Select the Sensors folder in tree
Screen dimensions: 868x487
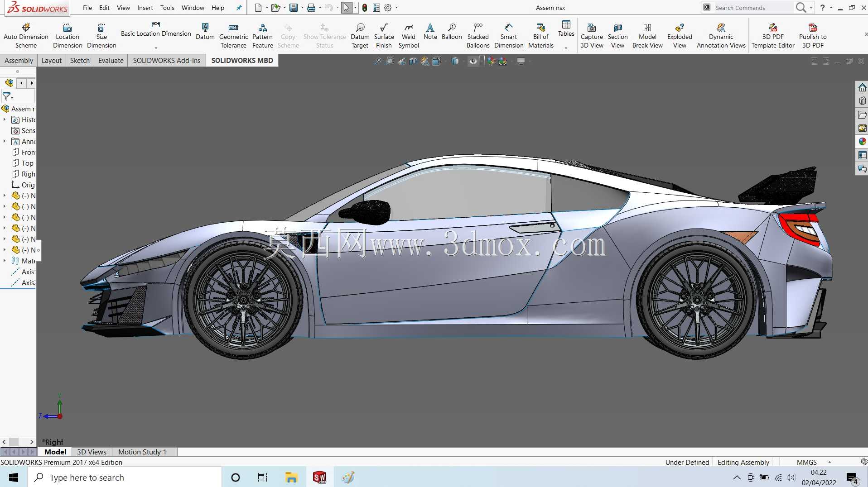coord(24,130)
